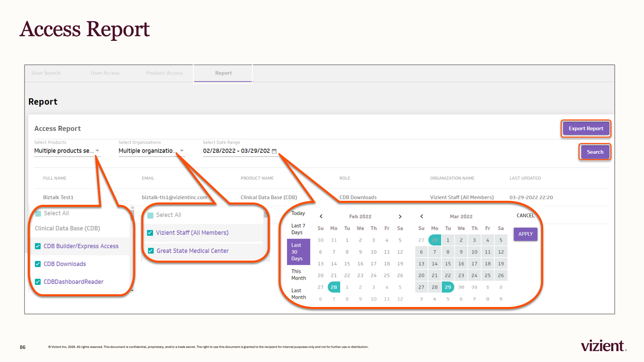The image size is (644, 362).
Task: Select the Report tab
Action: pos(223,73)
